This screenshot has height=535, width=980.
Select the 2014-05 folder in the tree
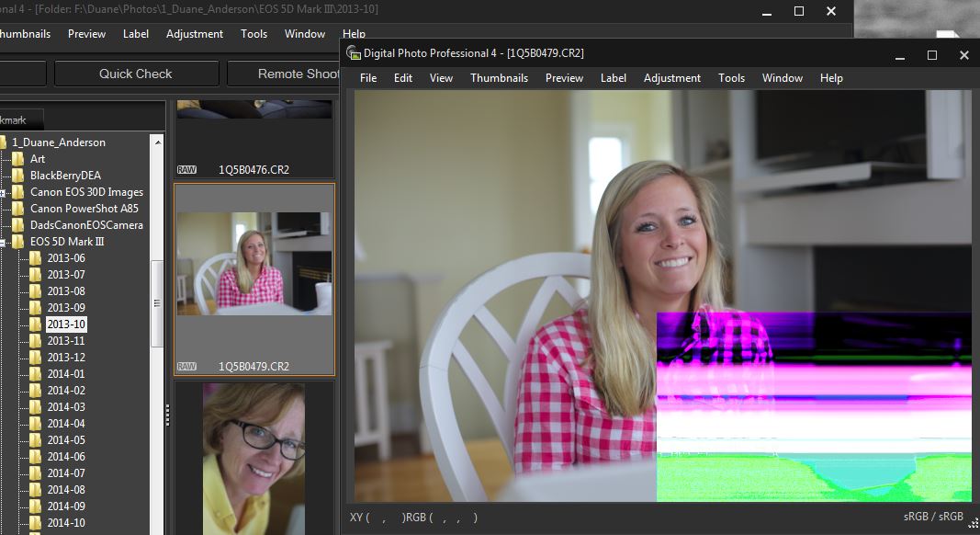click(x=66, y=440)
